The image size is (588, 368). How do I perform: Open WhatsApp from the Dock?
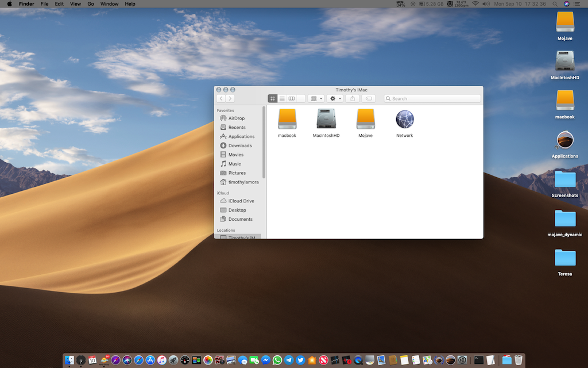(x=277, y=360)
